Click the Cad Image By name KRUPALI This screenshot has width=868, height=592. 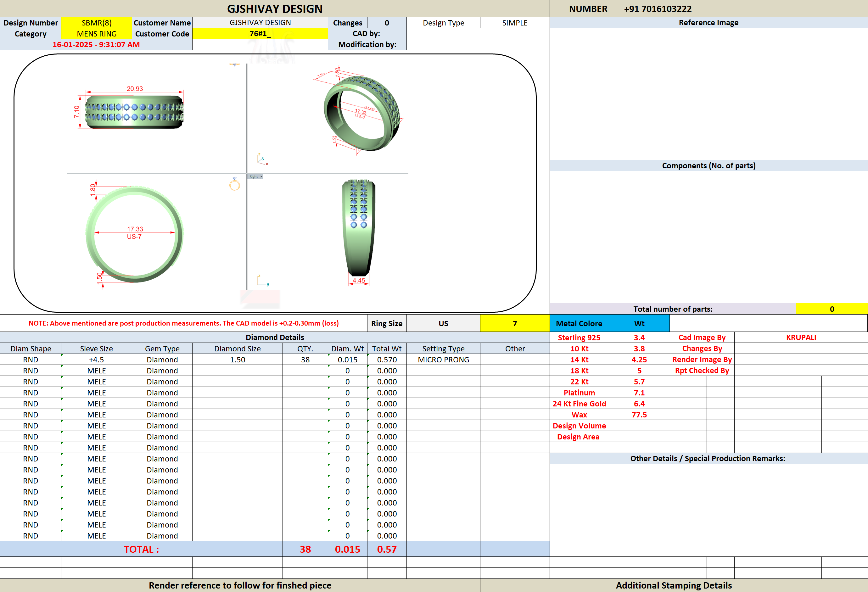[x=801, y=338]
